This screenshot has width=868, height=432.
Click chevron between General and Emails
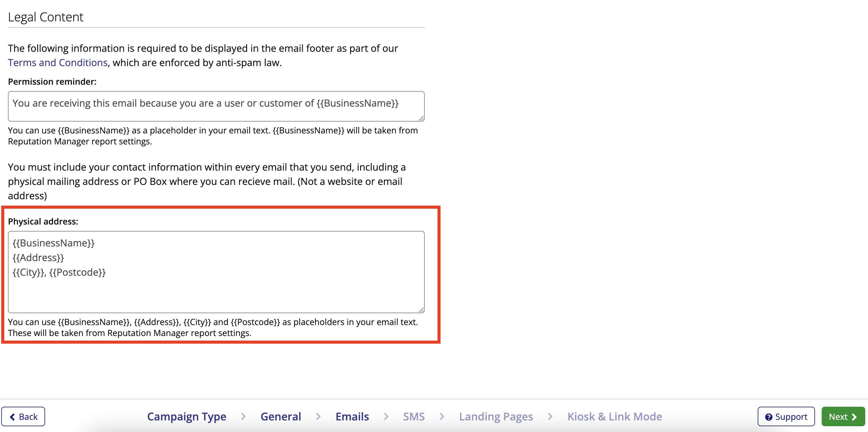tap(318, 416)
